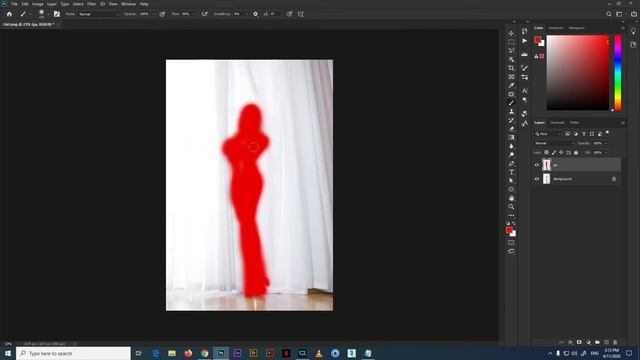Select the Move tool

coord(511,33)
